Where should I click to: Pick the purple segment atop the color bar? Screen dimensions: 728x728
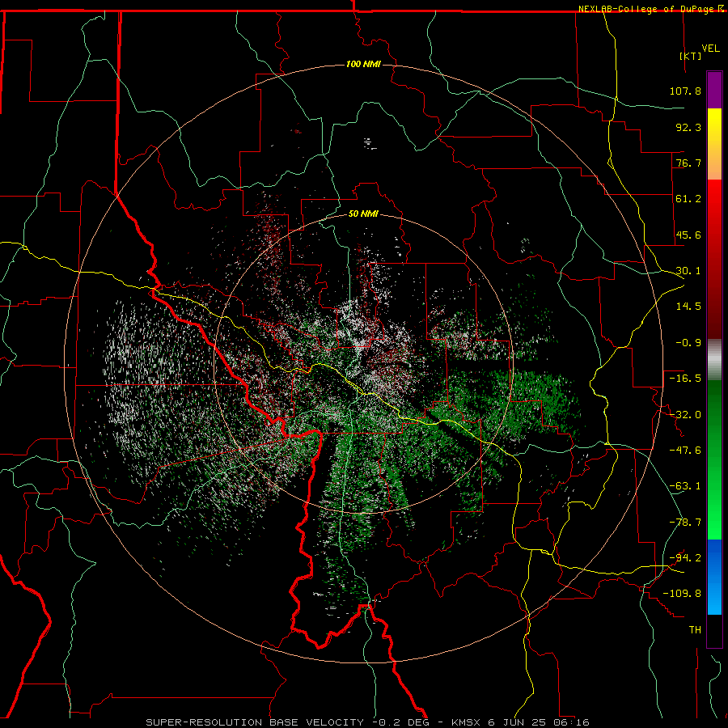[x=714, y=90]
